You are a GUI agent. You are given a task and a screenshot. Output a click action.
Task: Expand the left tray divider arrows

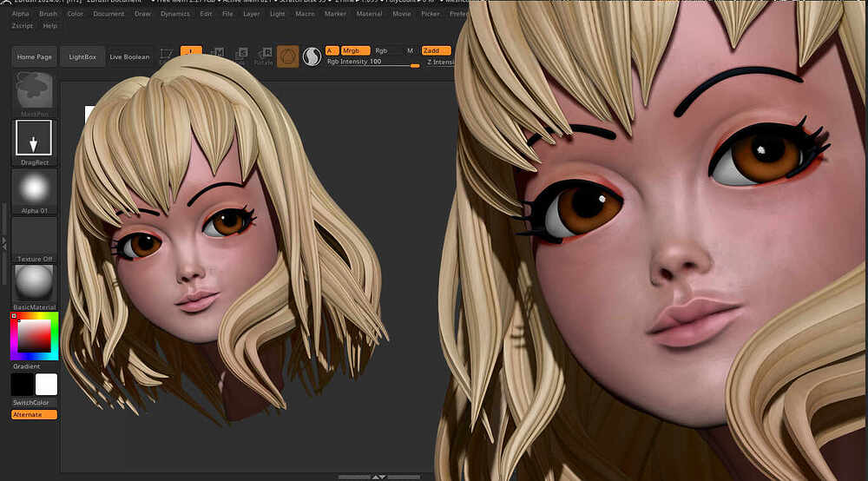coord(4,242)
